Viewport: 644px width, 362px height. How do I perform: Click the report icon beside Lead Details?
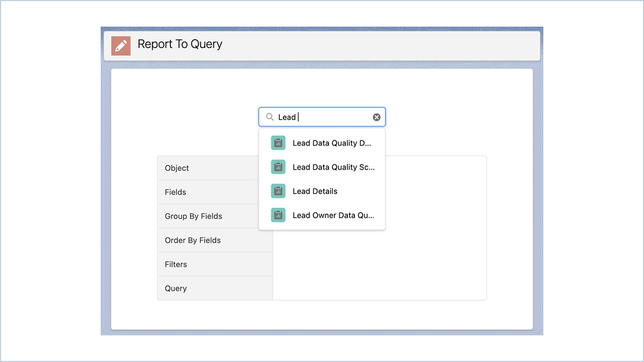coord(278,191)
